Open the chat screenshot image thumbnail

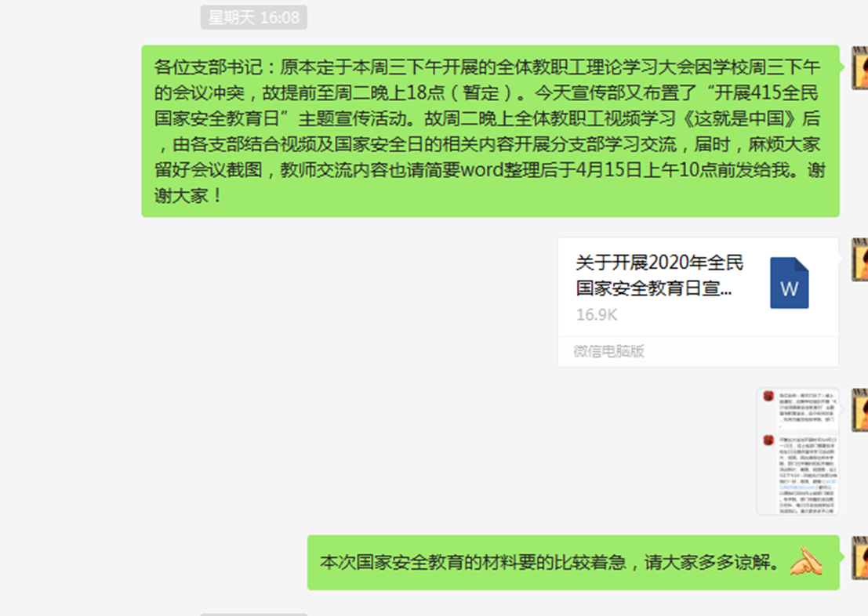point(797,451)
